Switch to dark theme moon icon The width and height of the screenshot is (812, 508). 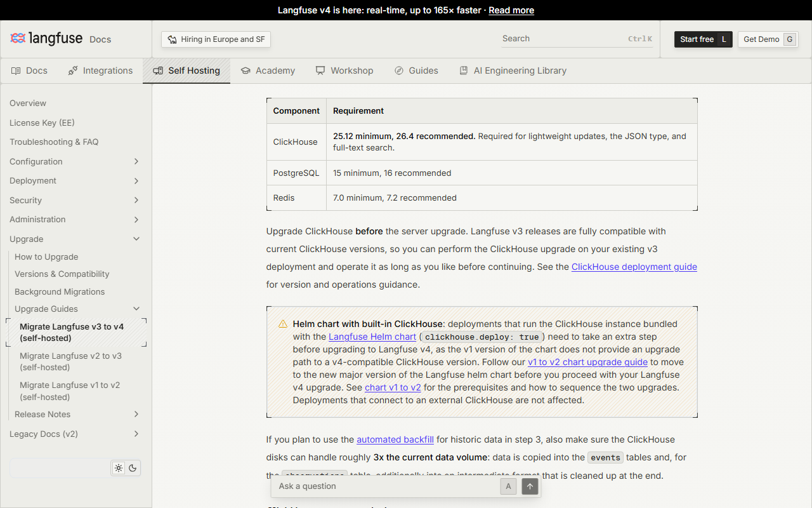133,468
